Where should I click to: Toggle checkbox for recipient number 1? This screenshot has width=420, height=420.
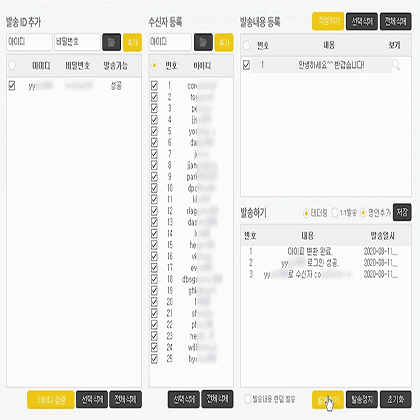(154, 86)
